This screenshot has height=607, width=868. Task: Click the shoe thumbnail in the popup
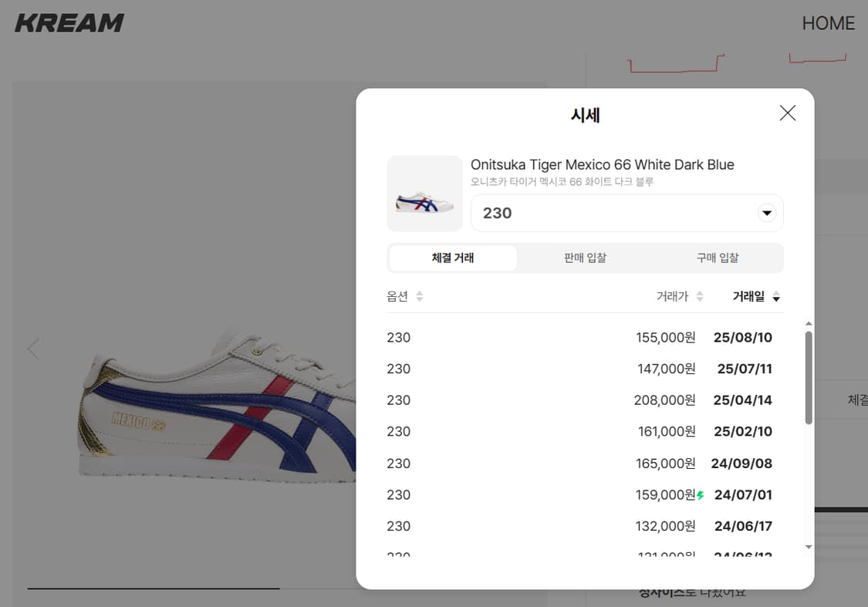[424, 194]
